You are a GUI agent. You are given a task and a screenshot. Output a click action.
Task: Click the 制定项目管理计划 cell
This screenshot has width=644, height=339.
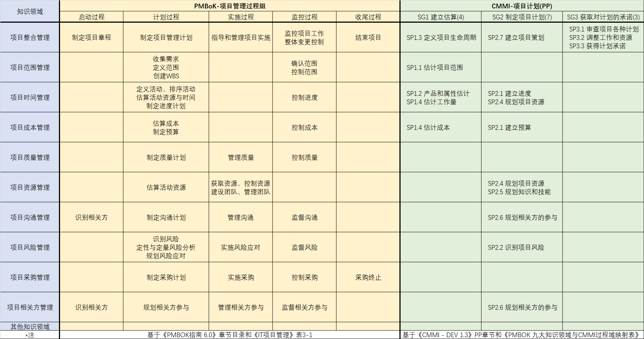click(166, 37)
